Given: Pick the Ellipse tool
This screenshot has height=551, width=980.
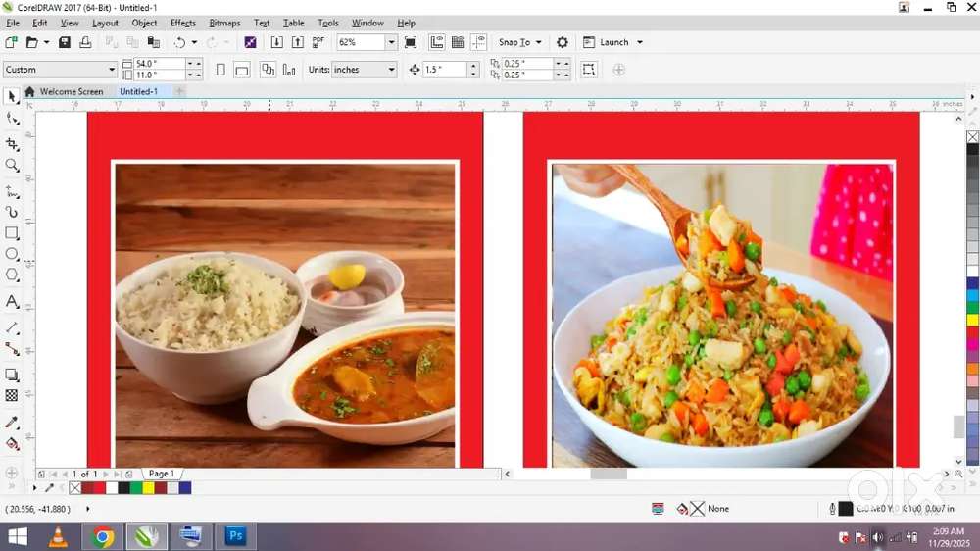Looking at the screenshot, I should tap(12, 255).
